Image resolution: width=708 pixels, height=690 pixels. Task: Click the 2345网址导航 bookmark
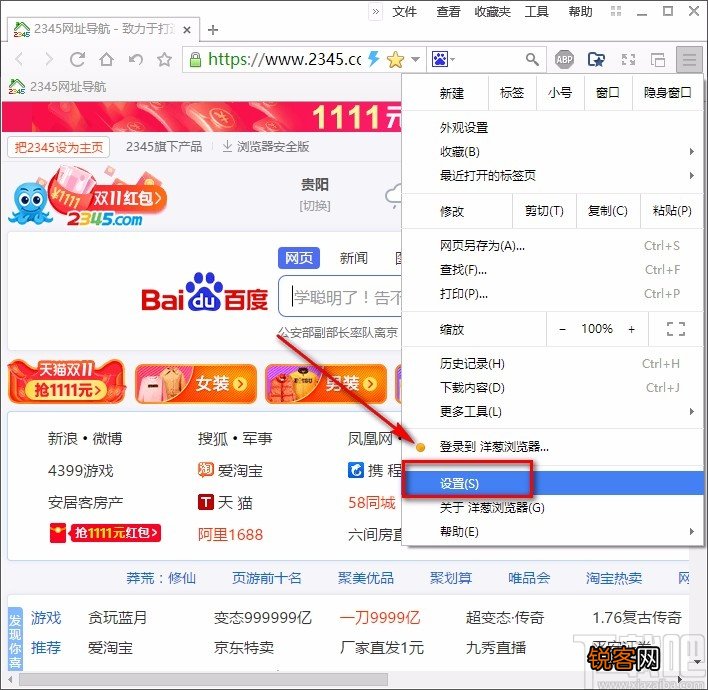click(x=57, y=86)
